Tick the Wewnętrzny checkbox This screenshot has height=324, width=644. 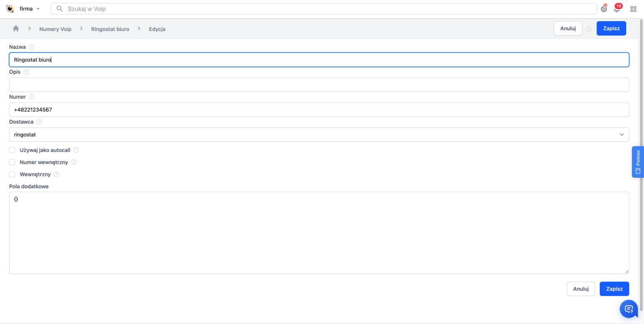(12, 174)
